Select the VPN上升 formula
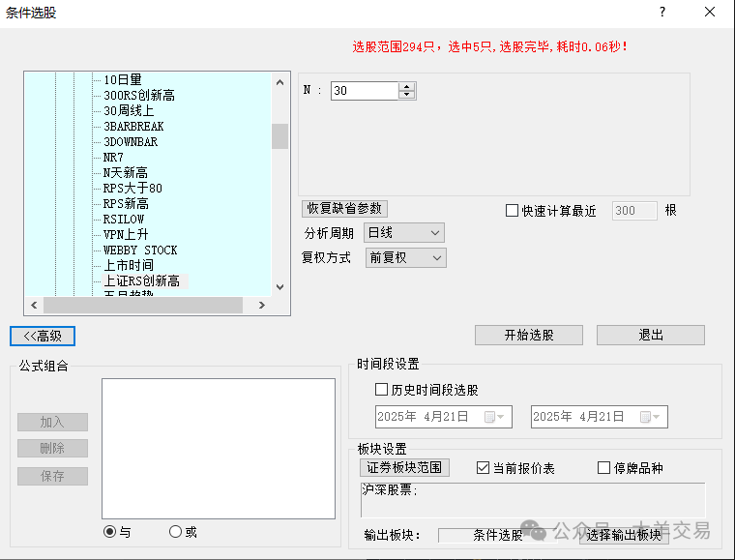Screen dimensions: 735x560 point(126,234)
